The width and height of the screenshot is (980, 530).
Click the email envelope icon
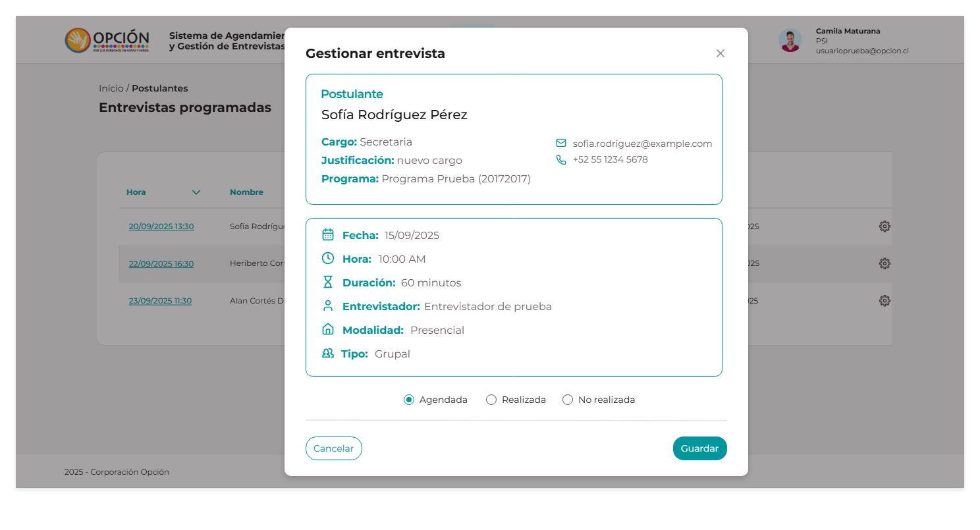coord(561,143)
